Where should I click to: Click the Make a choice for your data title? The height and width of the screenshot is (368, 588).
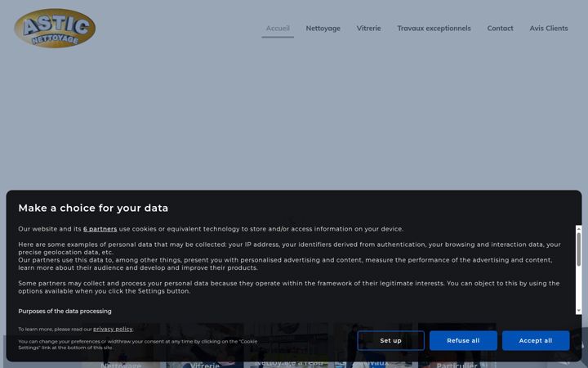coord(93,208)
